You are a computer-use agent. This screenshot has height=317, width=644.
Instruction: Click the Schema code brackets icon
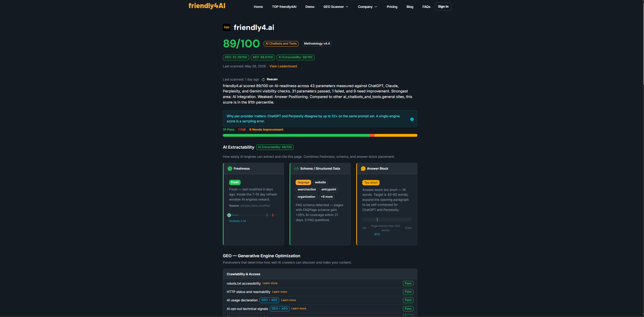pyautogui.click(x=296, y=169)
